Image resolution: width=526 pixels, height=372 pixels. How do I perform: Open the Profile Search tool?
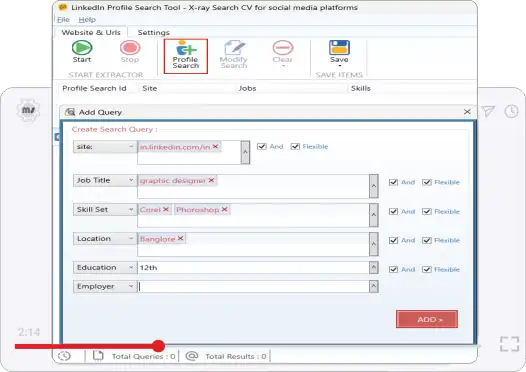[186, 56]
